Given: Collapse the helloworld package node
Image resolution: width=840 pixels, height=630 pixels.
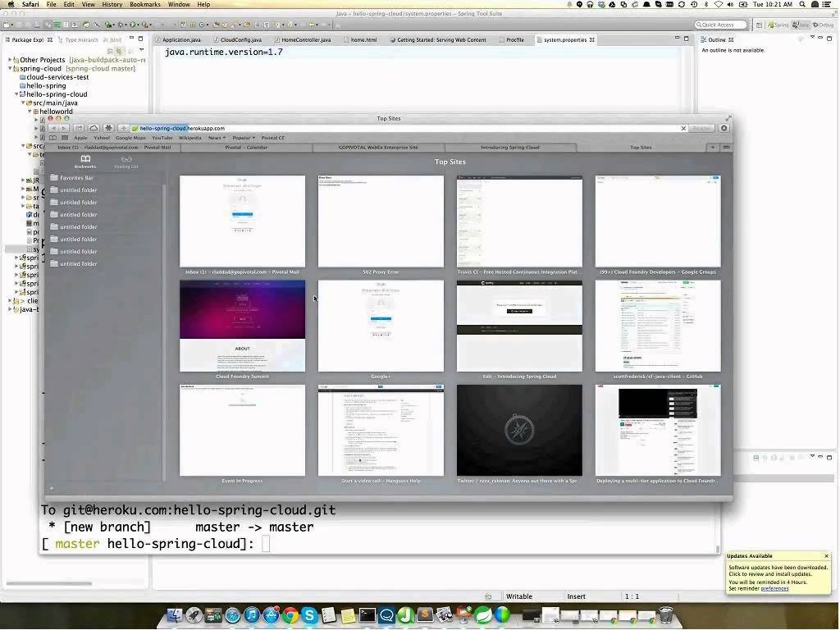Looking at the screenshot, I should tap(30, 112).
